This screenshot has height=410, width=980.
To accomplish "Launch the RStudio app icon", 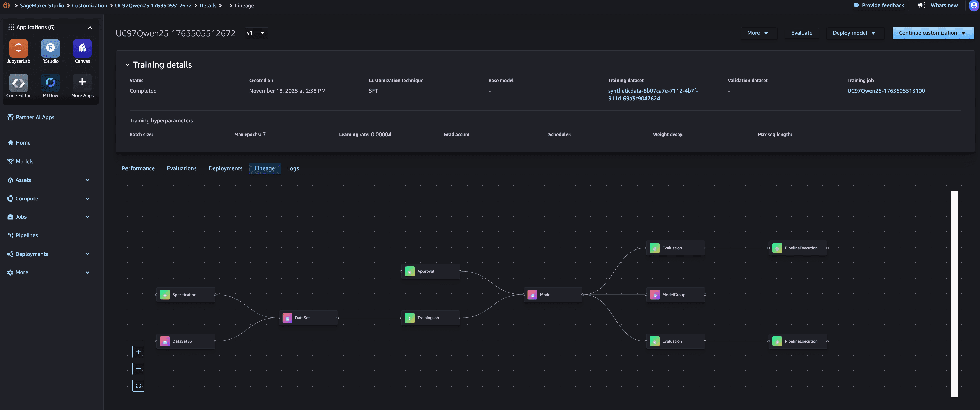I will [50, 49].
